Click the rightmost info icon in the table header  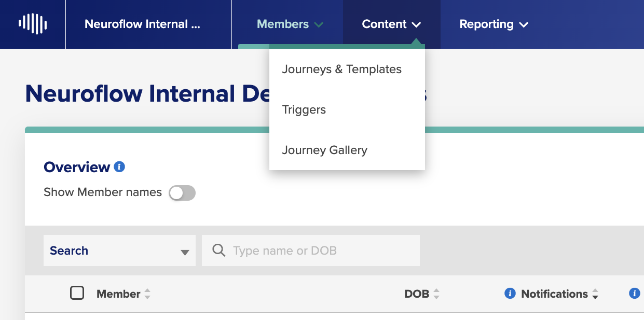point(634,294)
